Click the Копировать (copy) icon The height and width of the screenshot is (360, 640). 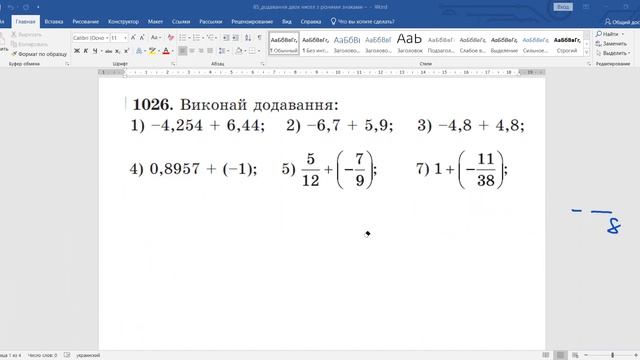coord(14,44)
